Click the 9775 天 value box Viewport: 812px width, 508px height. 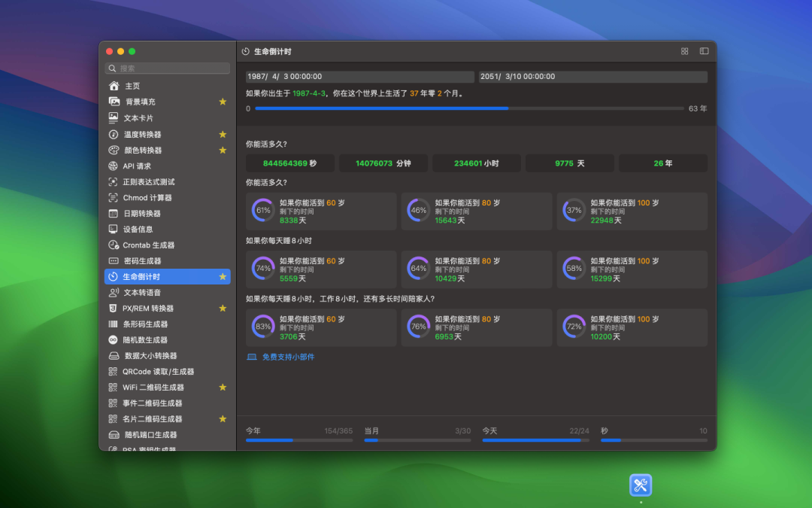point(569,163)
